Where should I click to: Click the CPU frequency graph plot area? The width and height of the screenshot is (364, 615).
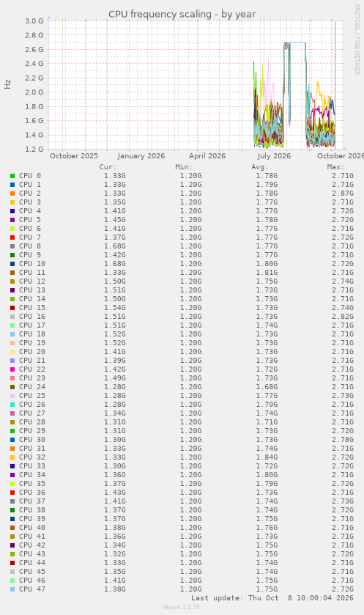(x=196, y=85)
